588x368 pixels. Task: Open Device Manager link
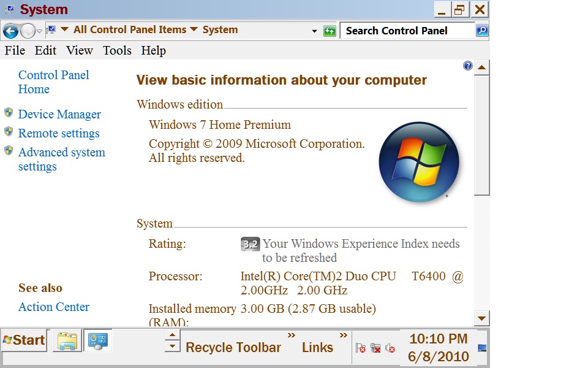59,114
